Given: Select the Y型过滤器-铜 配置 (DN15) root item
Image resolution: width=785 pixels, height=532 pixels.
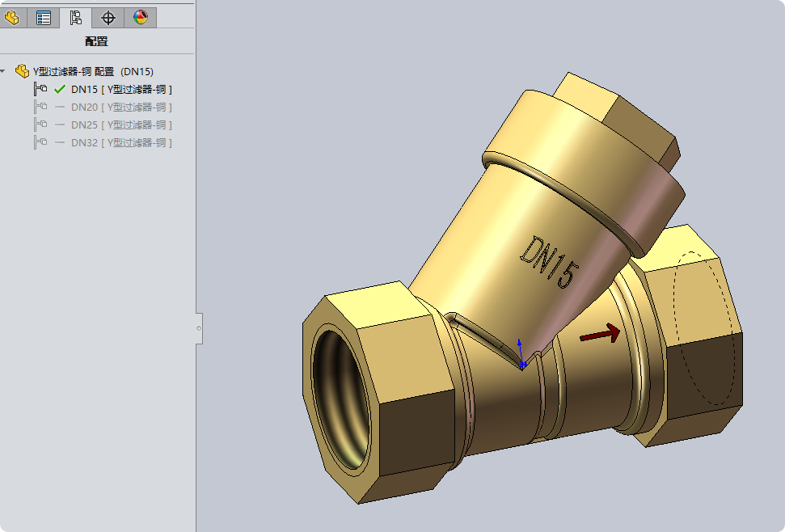Looking at the screenshot, I should click(x=93, y=72).
